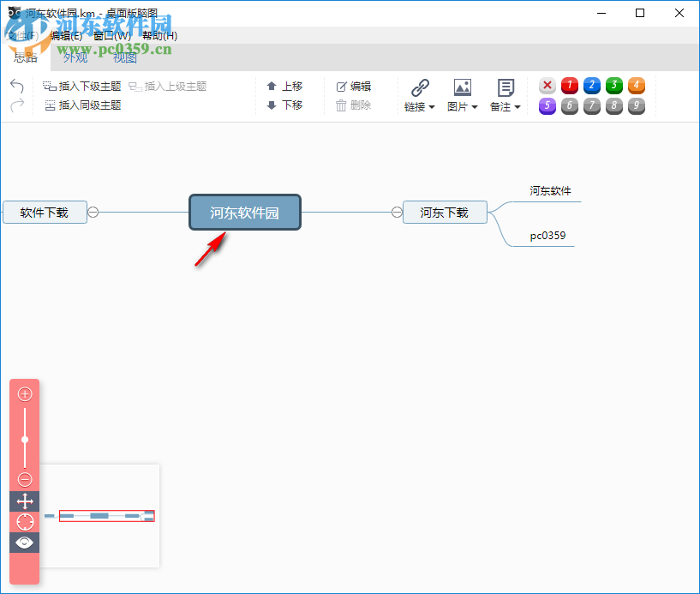The height and width of the screenshot is (594, 700).
Task: Collapse the 河东下载 branch
Action: [397, 213]
